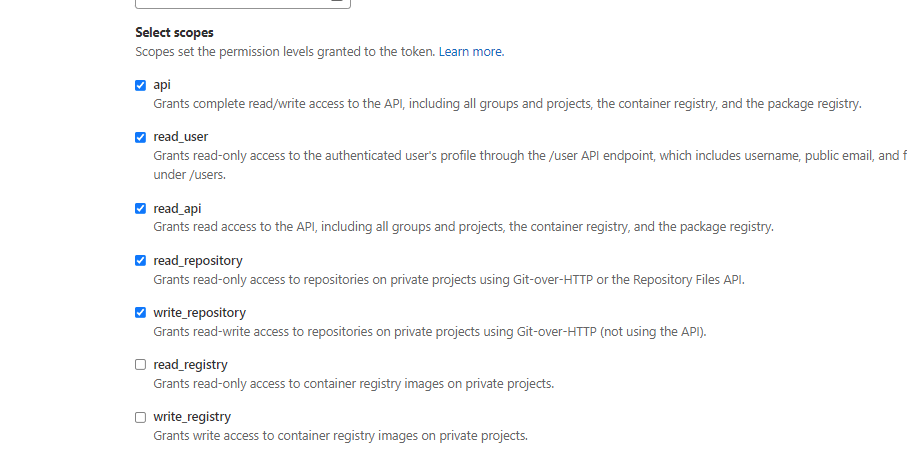Click the read_user label text
This screenshot has width=907, height=449.
click(x=180, y=137)
